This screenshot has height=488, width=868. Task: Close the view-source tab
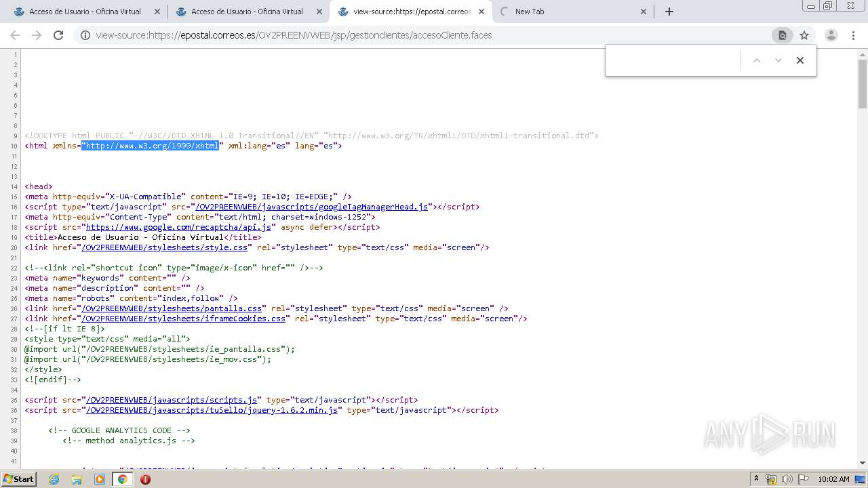coord(481,12)
